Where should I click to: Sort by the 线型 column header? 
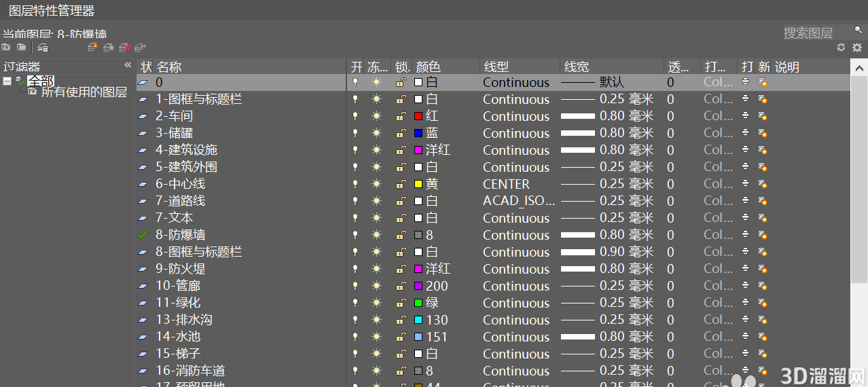496,67
